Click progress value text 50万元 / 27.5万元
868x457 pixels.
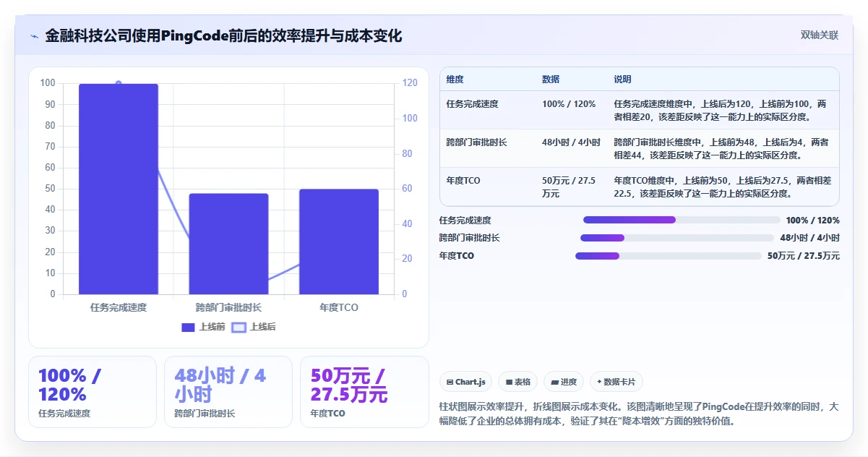[x=804, y=256]
